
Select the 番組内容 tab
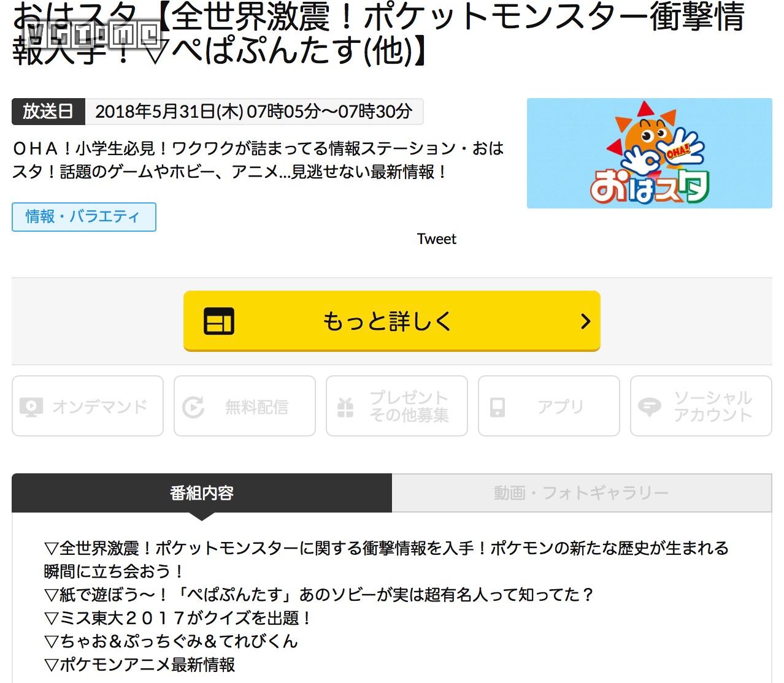click(202, 493)
